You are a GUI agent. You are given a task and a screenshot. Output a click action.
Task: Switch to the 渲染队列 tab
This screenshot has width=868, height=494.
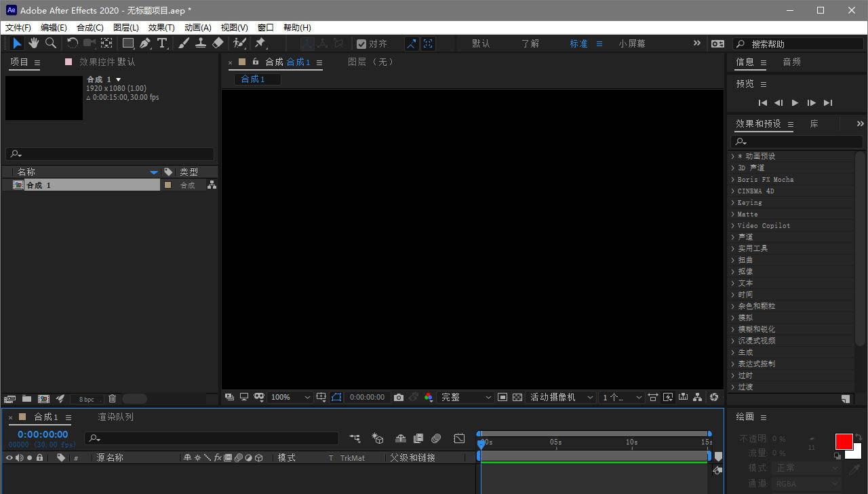click(116, 417)
